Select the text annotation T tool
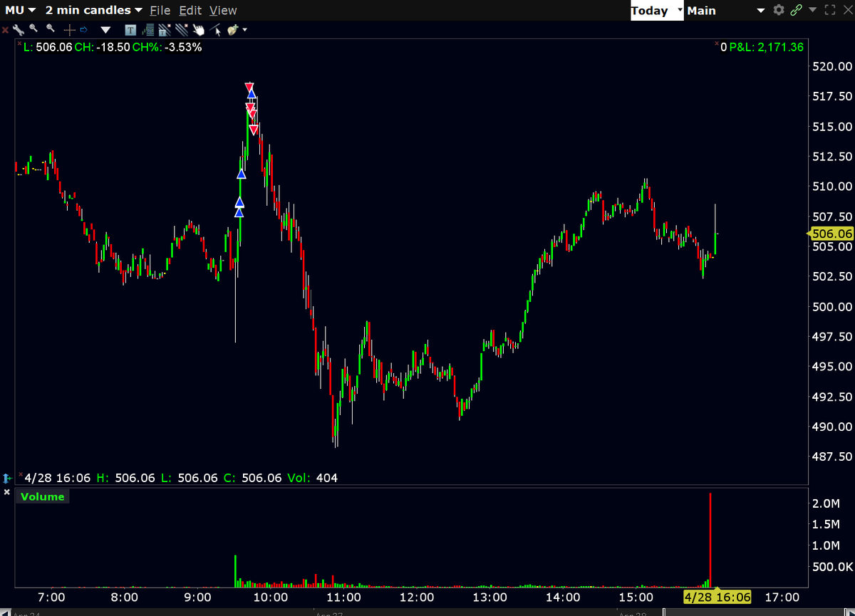855x616 pixels. pos(130,30)
